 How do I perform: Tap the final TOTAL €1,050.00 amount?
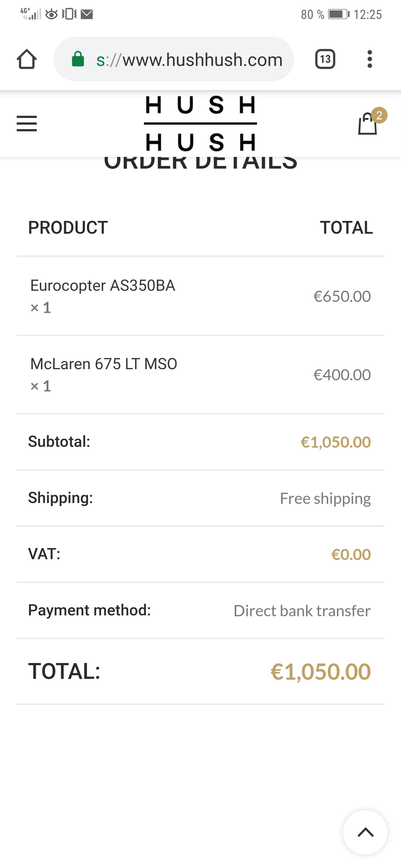tap(321, 672)
